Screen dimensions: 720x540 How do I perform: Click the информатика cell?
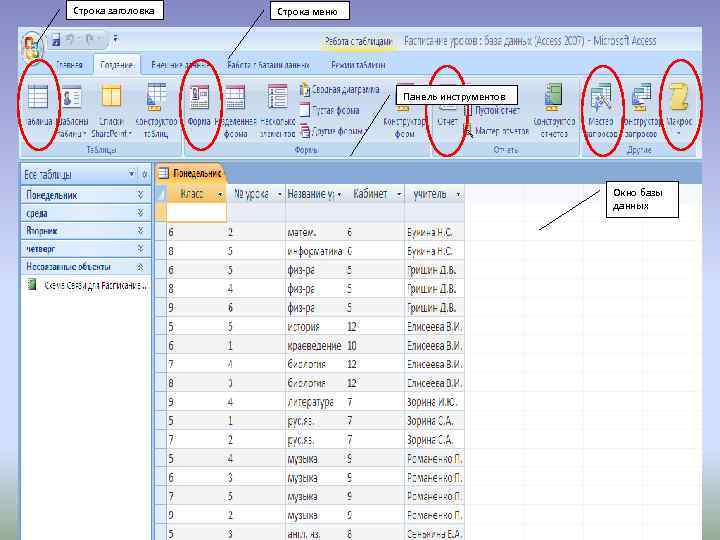(315, 251)
